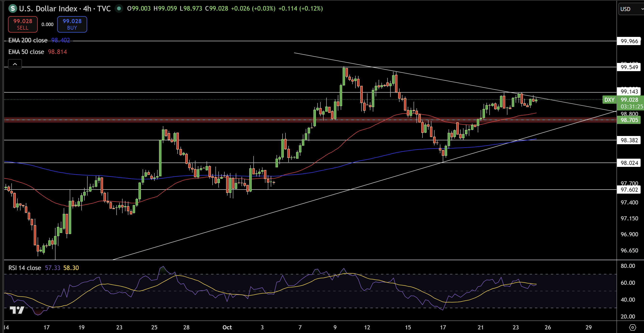Viewport: 644px width, 333px height.
Task: Click the Oct label on time axis
Action: coord(227,327)
